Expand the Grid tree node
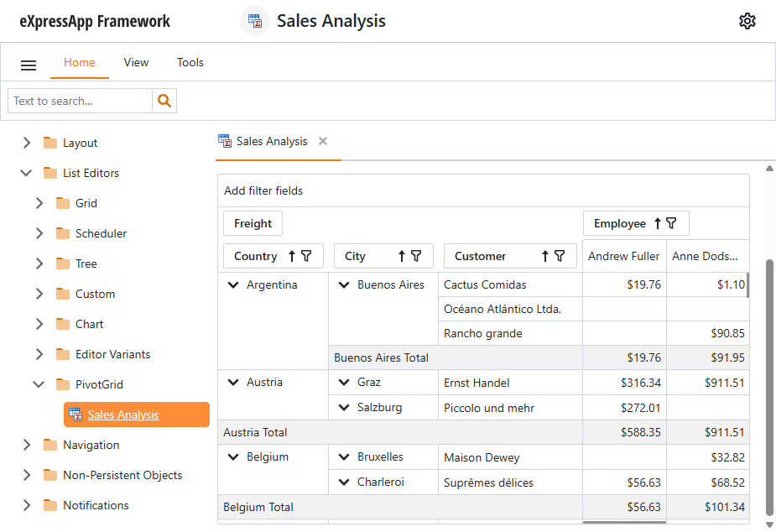 [x=39, y=203]
